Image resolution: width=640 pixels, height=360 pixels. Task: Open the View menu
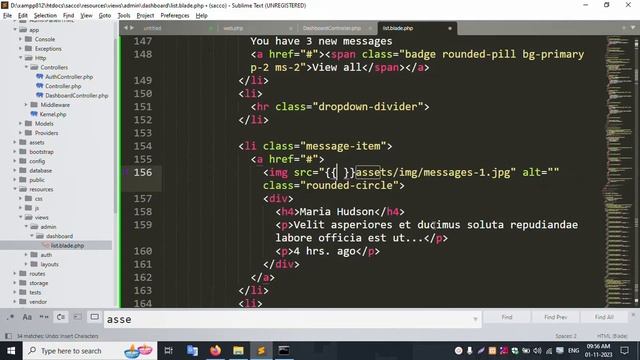coord(86,16)
